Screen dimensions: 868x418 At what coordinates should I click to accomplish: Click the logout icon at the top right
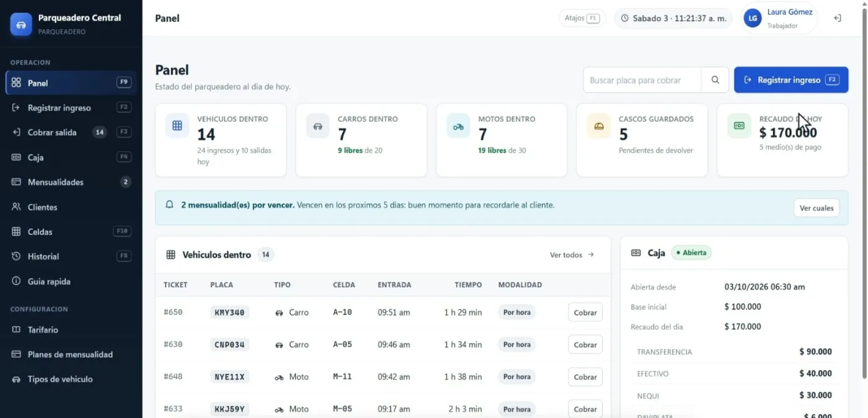tap(838, 18)
